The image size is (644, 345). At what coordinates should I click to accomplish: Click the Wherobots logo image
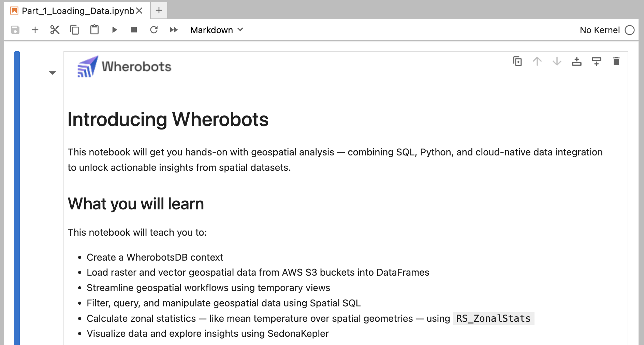(124, 67)
